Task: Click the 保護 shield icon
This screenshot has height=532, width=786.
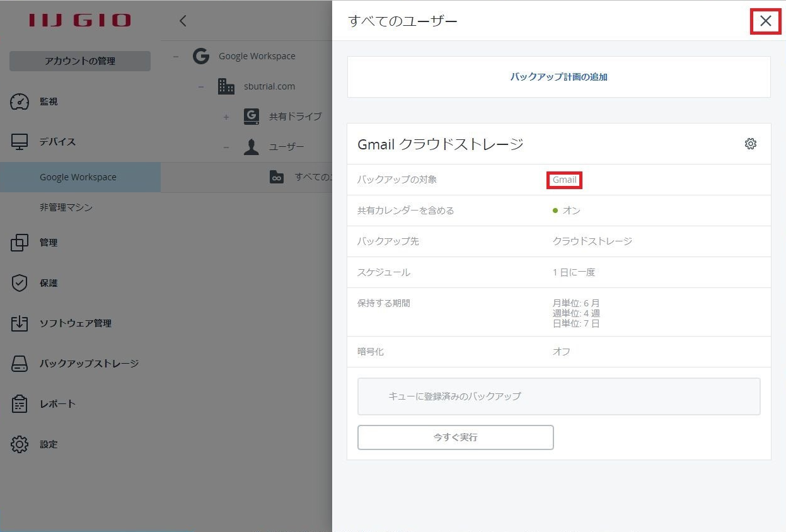Action: pyautogui.click(x=20, y=283)
